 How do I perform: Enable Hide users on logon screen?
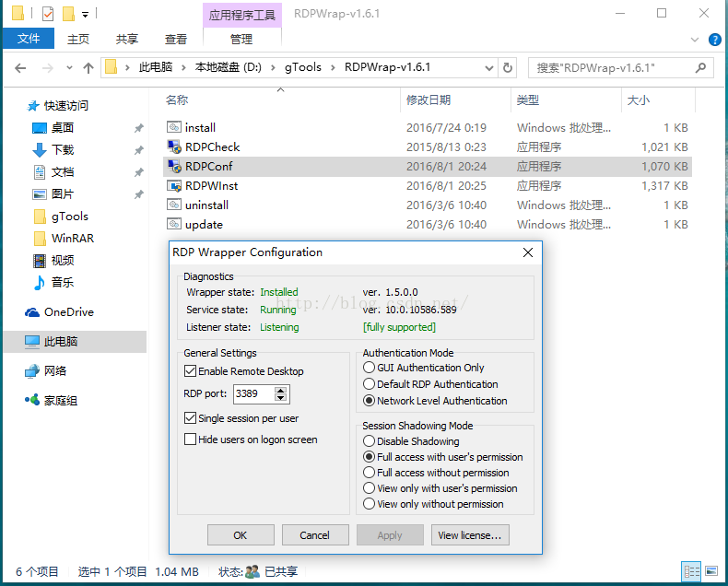pyautogui.click(x=191, y=439)
